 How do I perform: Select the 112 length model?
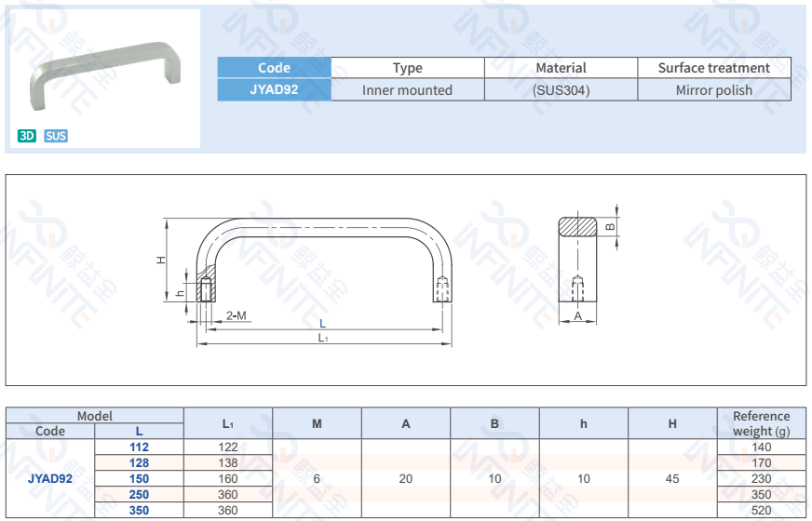point(139,448)
